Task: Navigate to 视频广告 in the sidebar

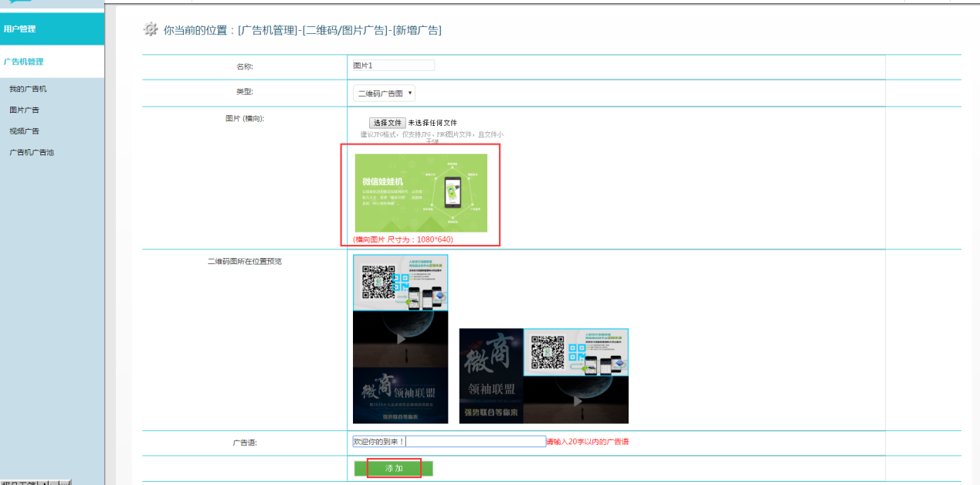Action: 24,131
